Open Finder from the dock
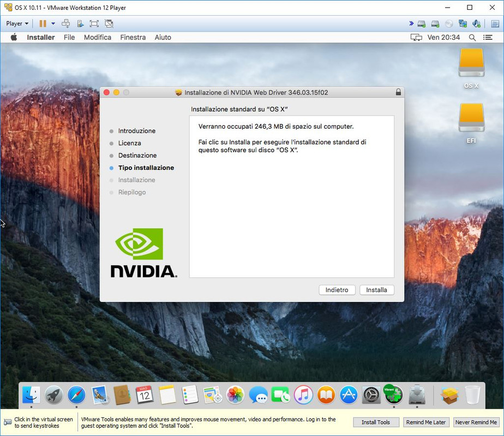 point(31,395)
